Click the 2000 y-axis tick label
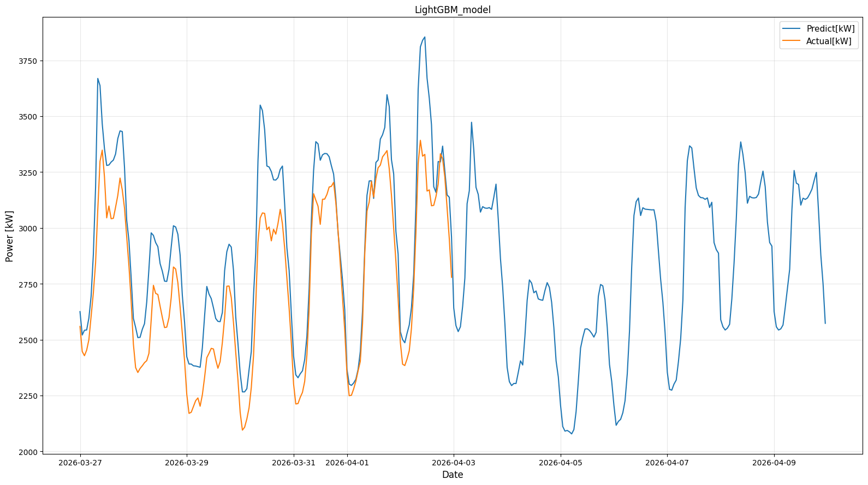868x485 pixels. 27,452
